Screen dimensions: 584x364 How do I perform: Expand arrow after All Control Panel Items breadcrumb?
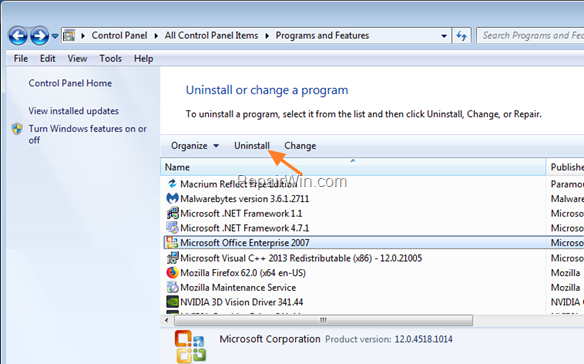click(x=267, y=36)
